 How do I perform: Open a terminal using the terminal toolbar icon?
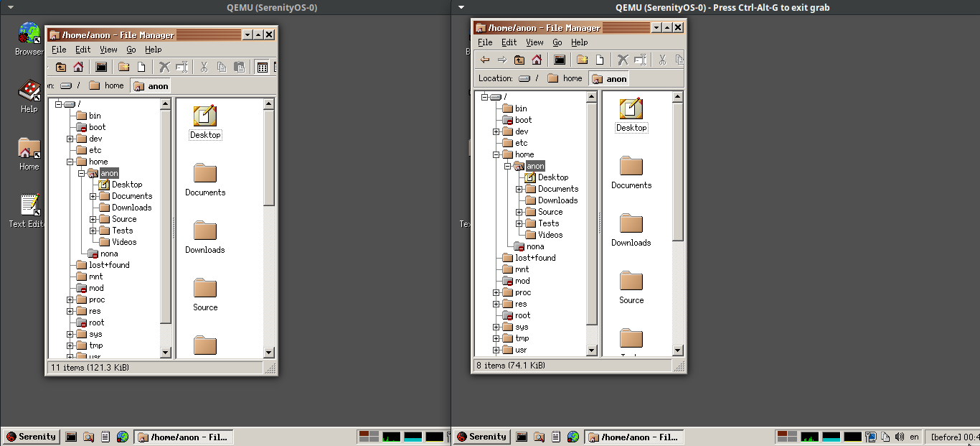click(x=560, y=60)
